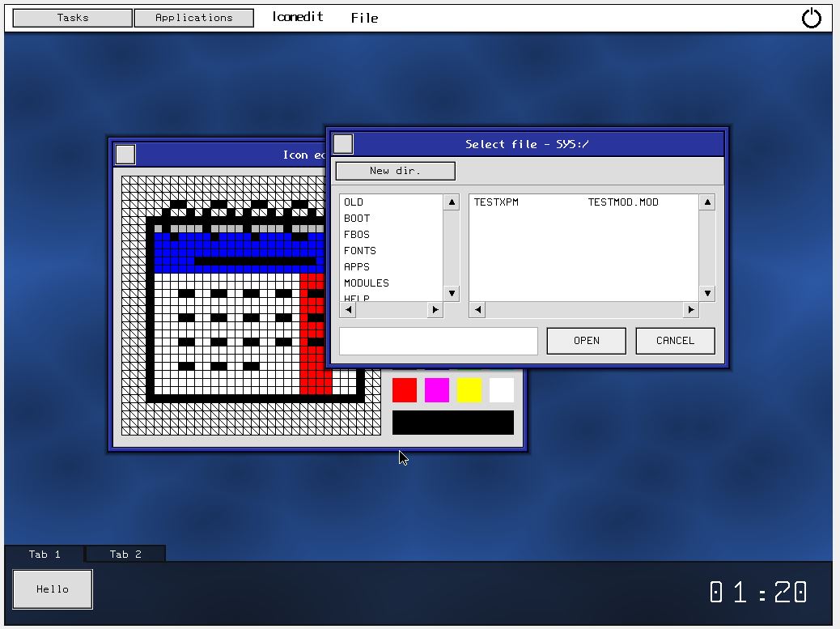
Task: Open the File menu
Action: pos(364,18)
